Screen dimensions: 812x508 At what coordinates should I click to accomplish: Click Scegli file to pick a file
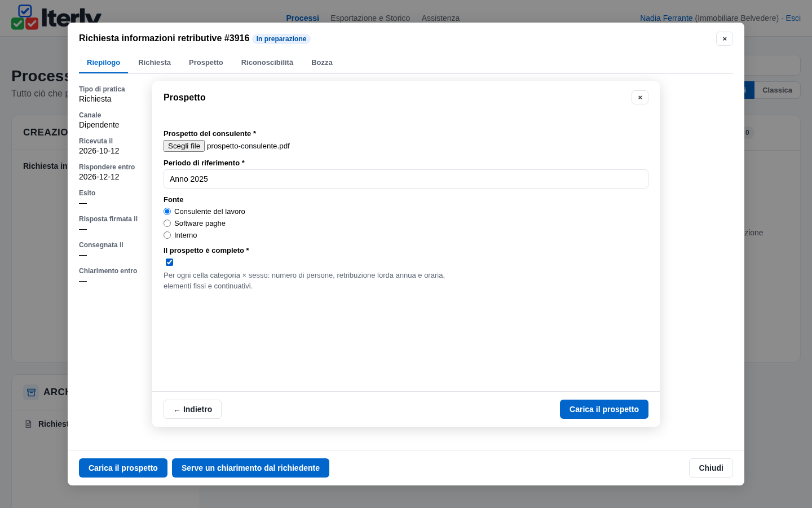click(184, 146)
